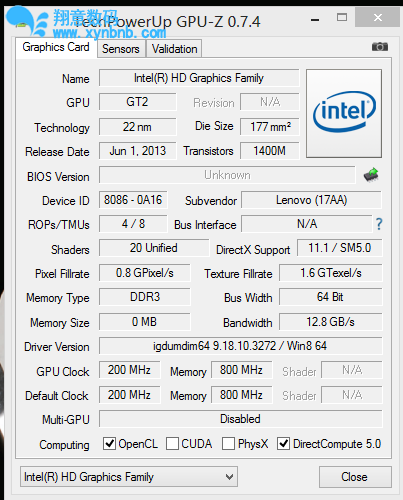Click the BIOS save chip icon

(x=371, y=175)
